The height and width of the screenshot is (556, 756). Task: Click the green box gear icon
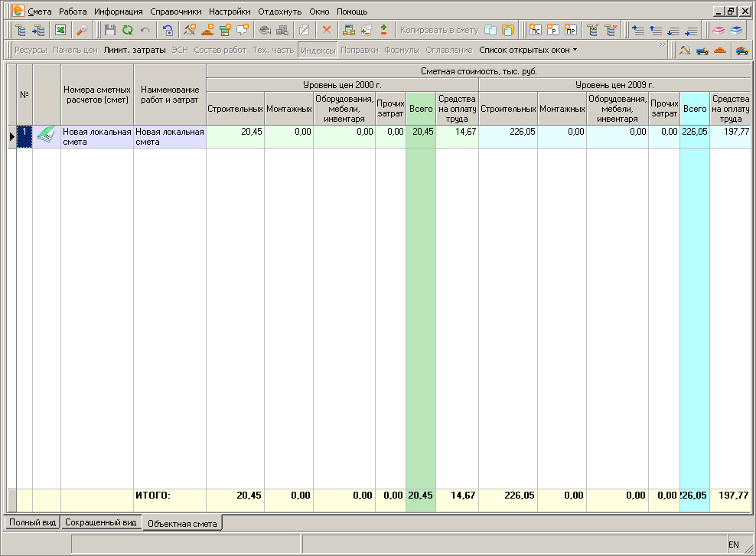225,30
